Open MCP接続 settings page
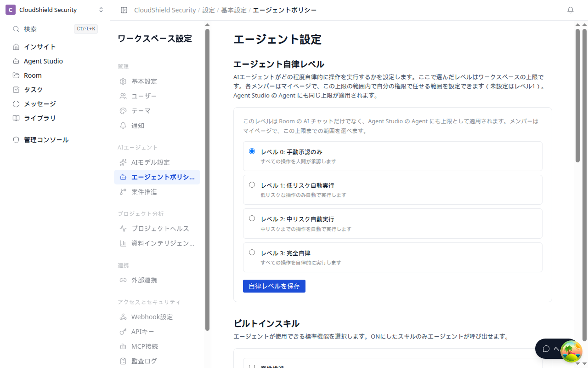 tap(157, 346)
